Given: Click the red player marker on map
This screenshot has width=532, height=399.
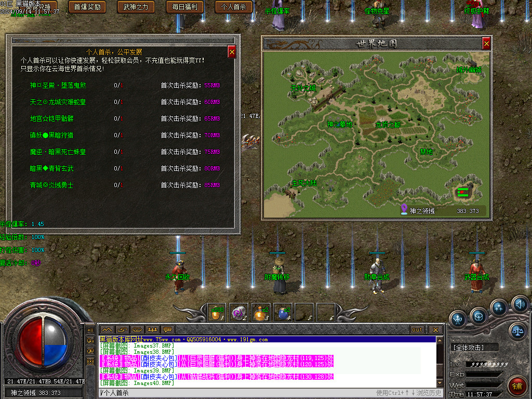Looking at the screenshot, I should [462, 192].
